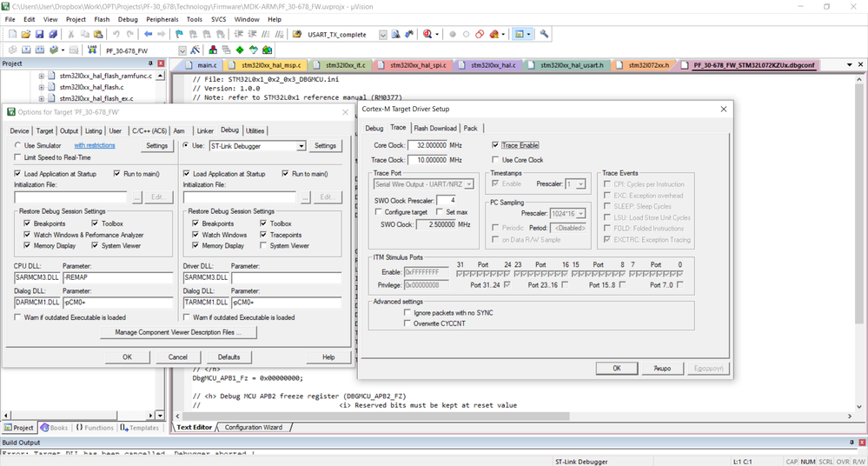Click Defaults button in Options dialog

click(x=229, y=357)
